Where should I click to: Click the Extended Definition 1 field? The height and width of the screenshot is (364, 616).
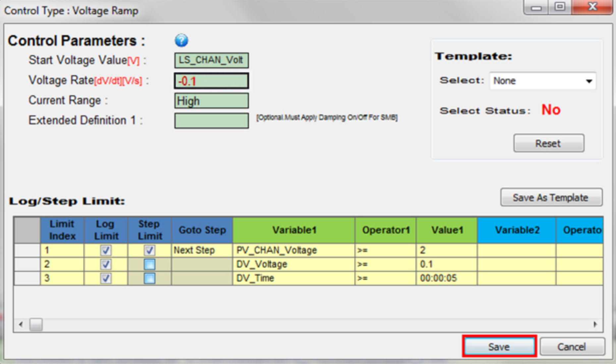[x=211, y=121]
